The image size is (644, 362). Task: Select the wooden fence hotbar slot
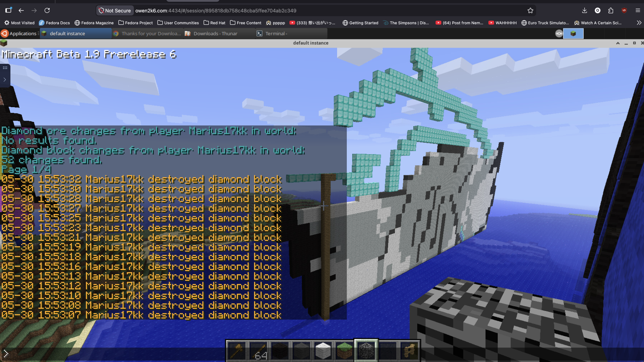[409, 351]
